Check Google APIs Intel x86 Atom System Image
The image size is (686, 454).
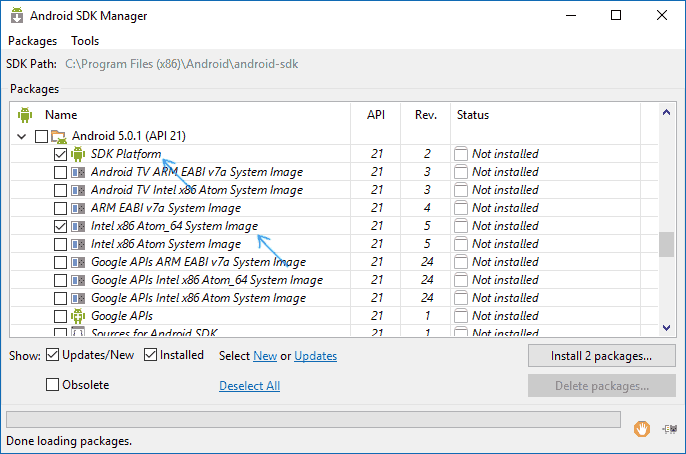pos(60,298)
